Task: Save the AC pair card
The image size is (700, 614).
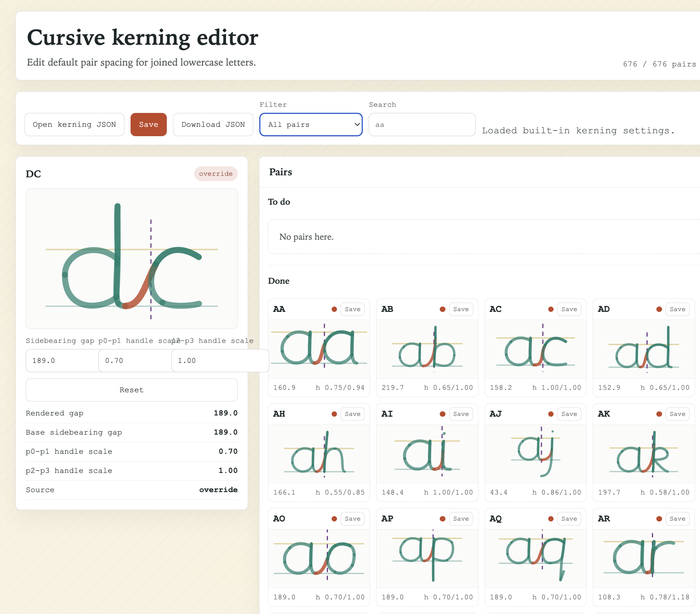Action: pos(569,309)
